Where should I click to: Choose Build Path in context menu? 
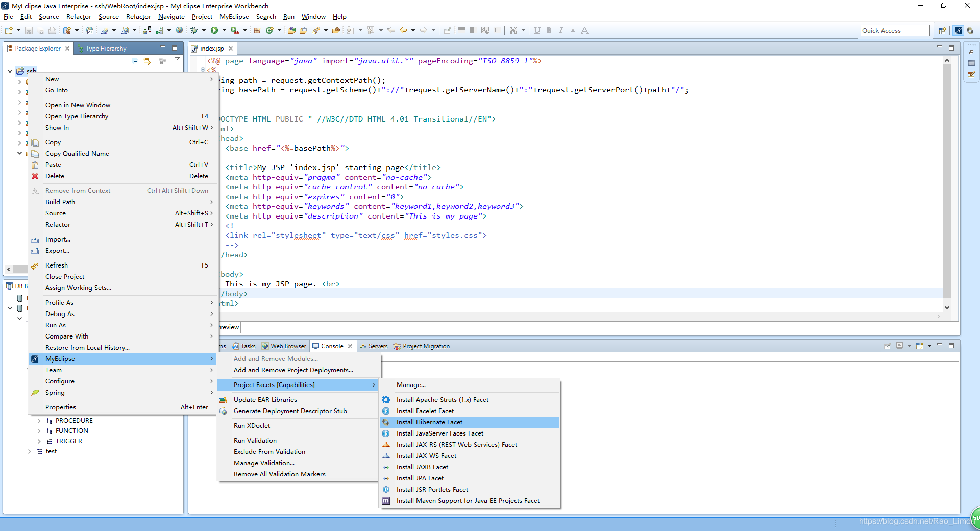(122, 202)
